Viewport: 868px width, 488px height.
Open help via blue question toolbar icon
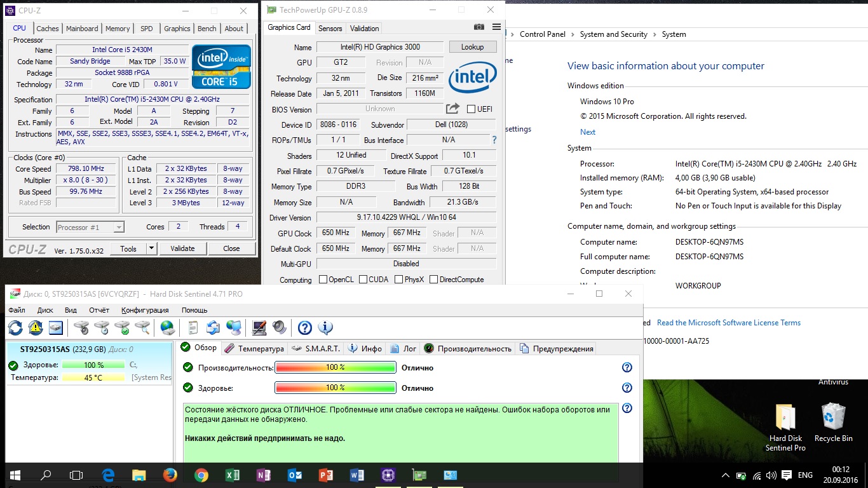(x=305, y=328)
